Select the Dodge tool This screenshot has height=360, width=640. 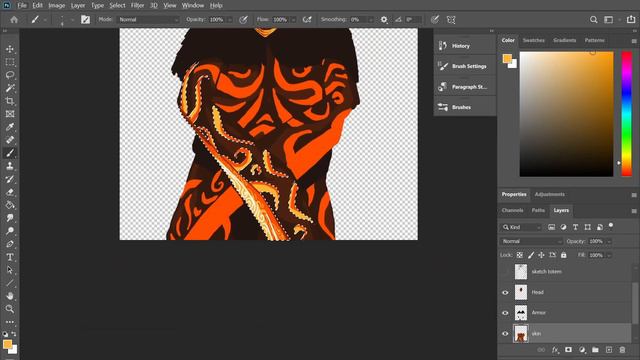pyautogui.click(x=10, y=231)
